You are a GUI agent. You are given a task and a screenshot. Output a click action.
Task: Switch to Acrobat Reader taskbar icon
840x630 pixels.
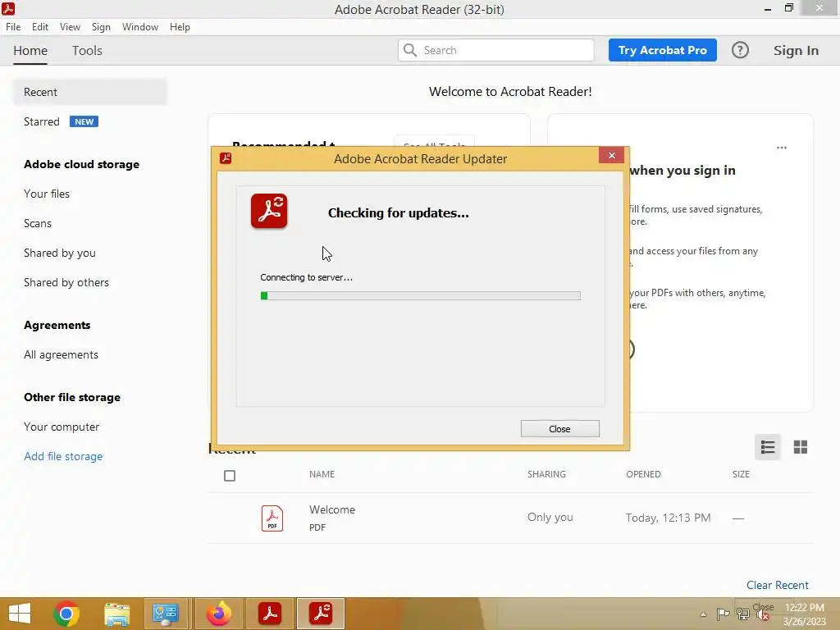pyautogui.click(x=270, y=614)
